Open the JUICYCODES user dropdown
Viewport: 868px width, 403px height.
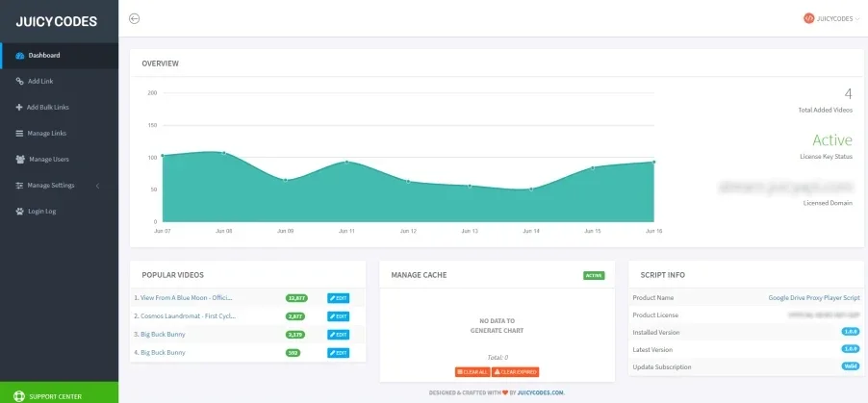coord(831,18)
